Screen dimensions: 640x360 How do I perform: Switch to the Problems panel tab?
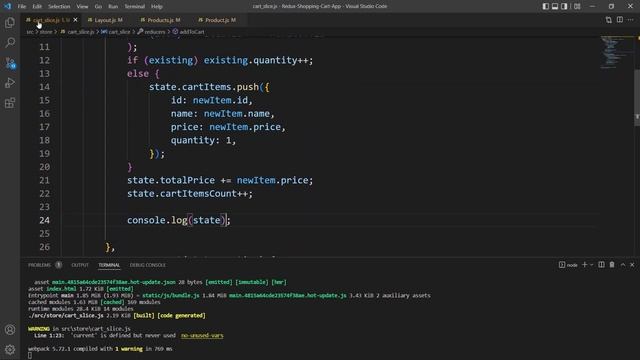point(39,265)
